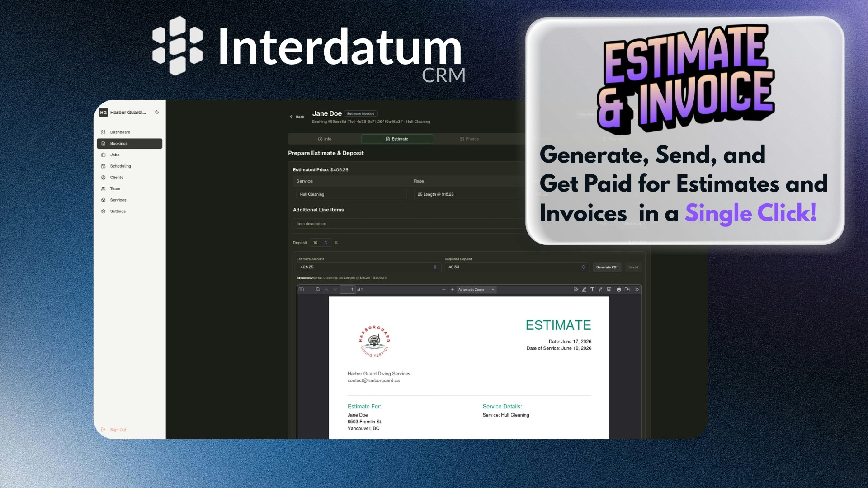This screenshot has height=488, width=868.
Task: Click the Item description input field
Action: [x=409, y=224]
